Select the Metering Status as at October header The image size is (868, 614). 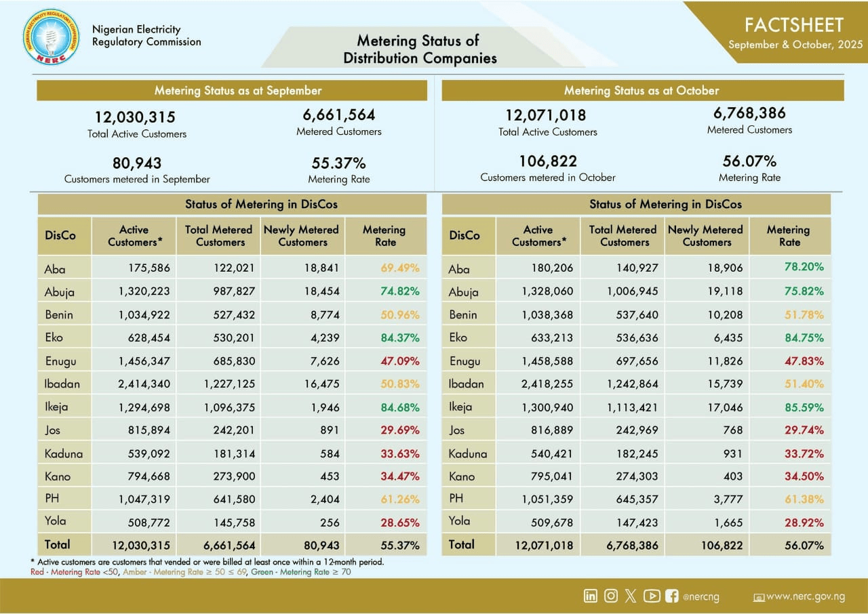[642, 91]
